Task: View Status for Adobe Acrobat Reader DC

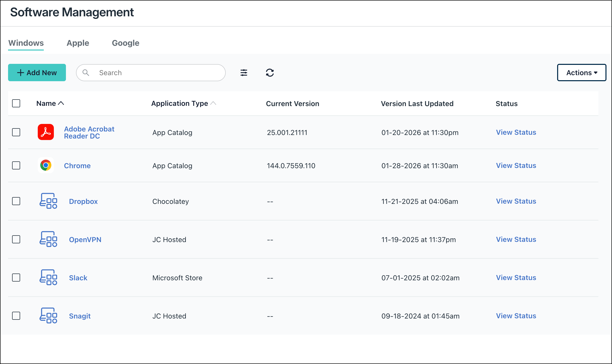Action: click(x=516, y=132)
